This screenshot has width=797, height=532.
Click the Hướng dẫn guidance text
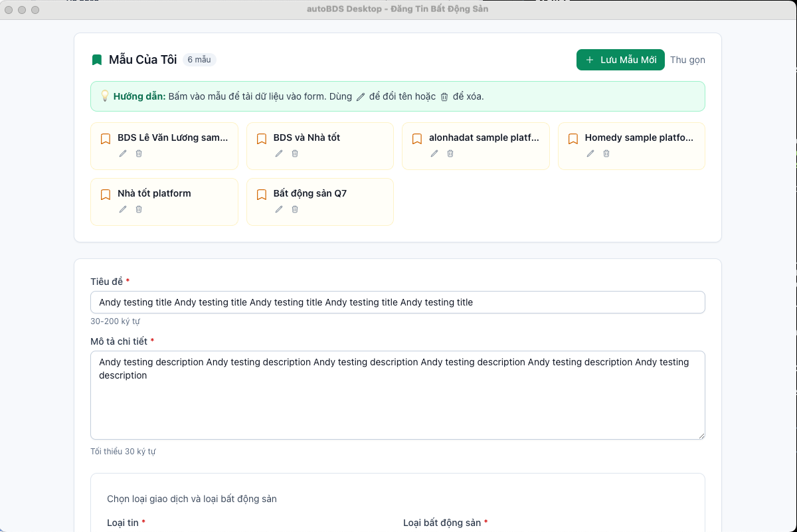point(299,96)
